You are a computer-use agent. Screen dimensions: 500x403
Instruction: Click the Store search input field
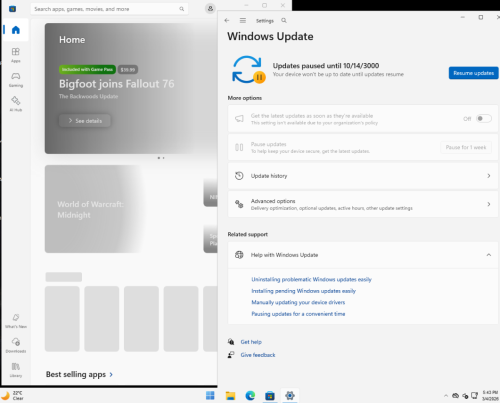coord(109,9)
